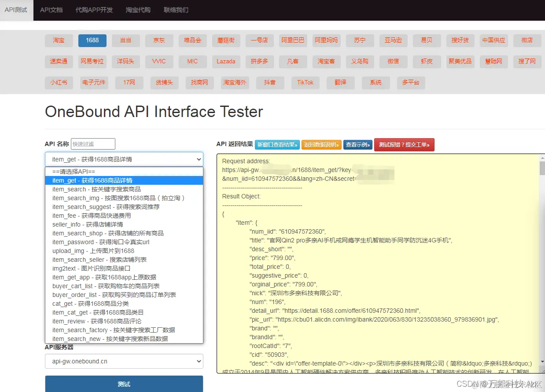The image size is (545, 392).
Task: Open the API服务器 api-gw.onebound.cn dropdown
Action: (124, 361)
